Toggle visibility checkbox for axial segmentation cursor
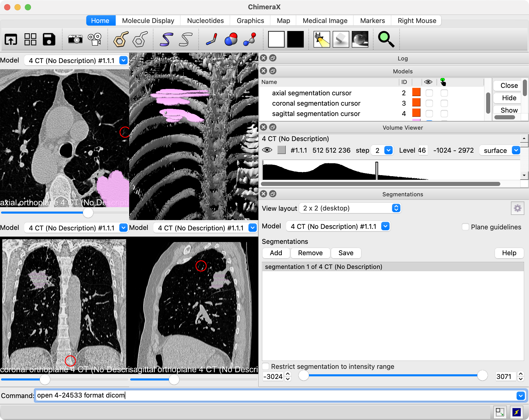 pos(429,93)
